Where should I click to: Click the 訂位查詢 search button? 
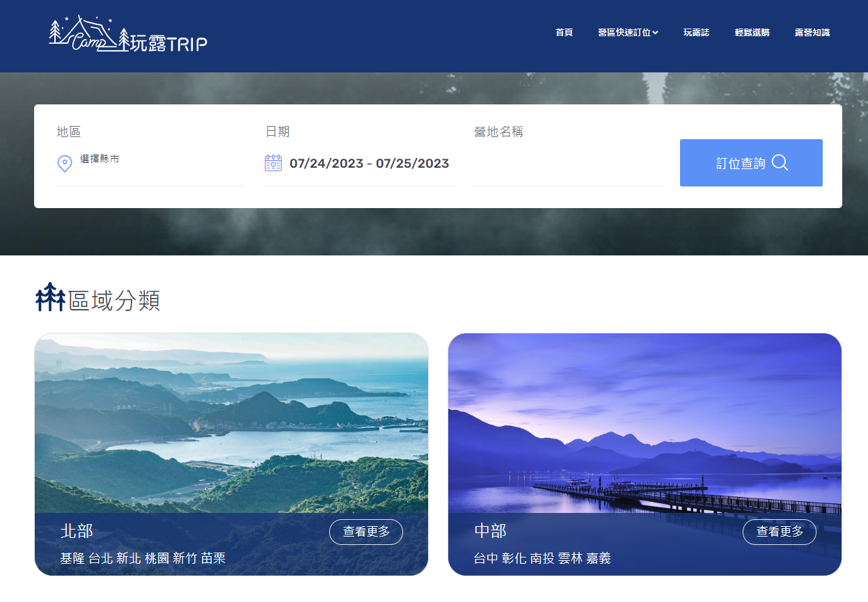tap(751, 163)
